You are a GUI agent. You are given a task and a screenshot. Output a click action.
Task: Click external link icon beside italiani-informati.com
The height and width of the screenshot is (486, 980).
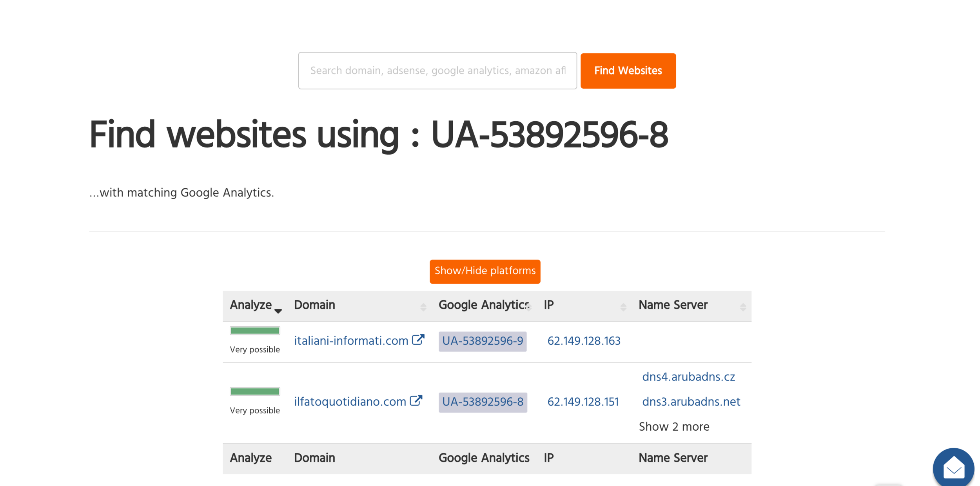(418, 340)
